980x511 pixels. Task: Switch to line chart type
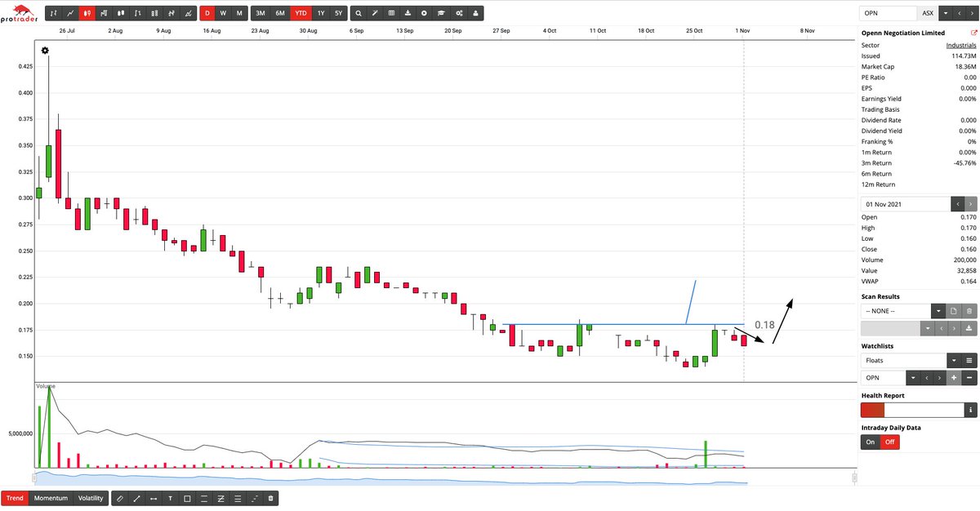click(70, 13)
